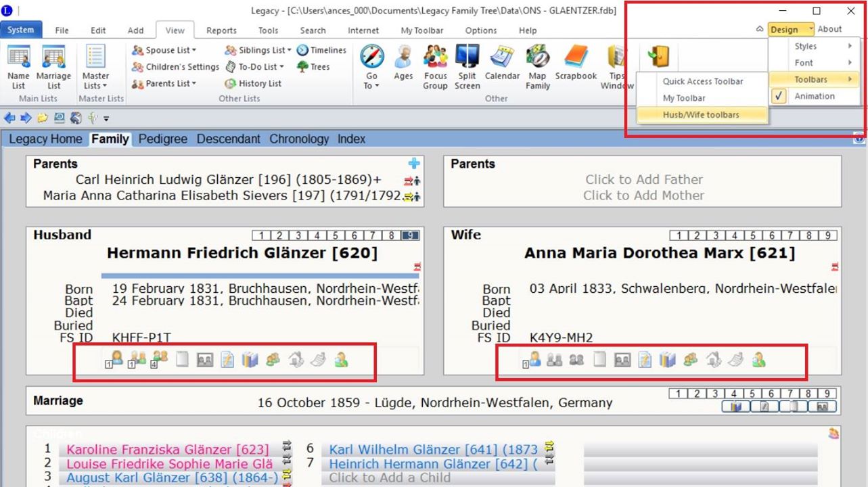Open husband's sources books icon
This screenshot has width=868, height=487.
tap(250, 360)
